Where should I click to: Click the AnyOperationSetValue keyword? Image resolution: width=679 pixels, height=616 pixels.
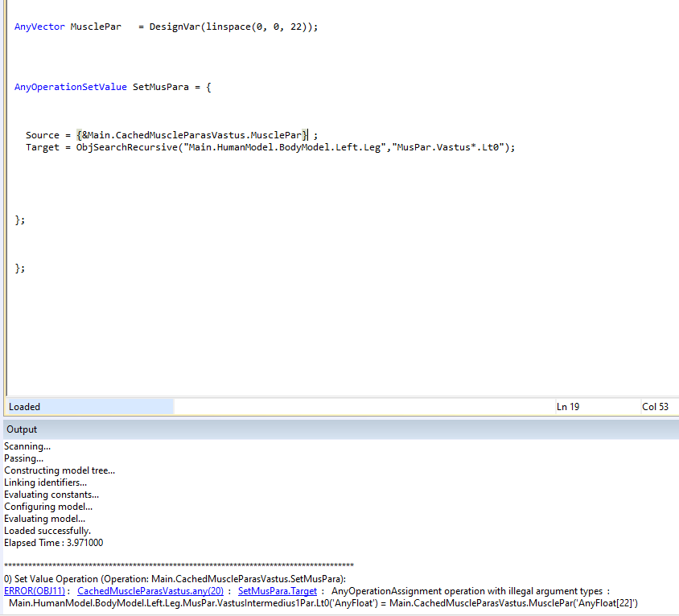(70, 87)
